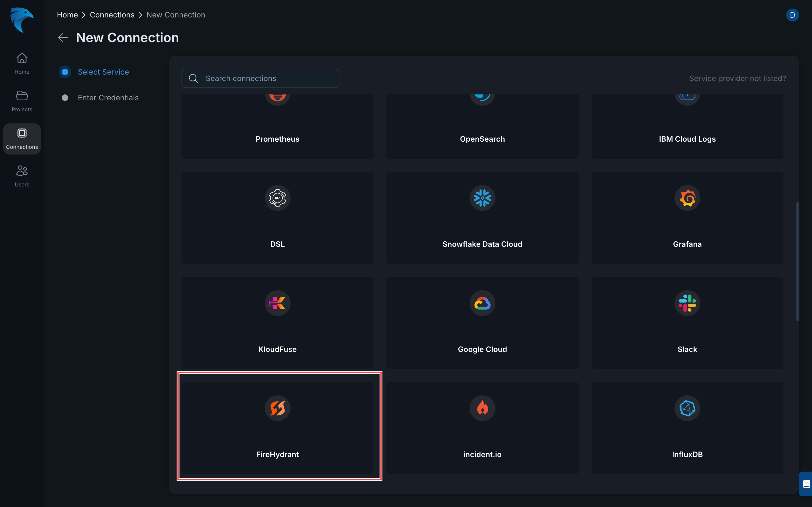Image resolution: width=812 pixels, height=507 pixels.
Task: Open the Projects sidebar item
Action: tap(22, 101)
